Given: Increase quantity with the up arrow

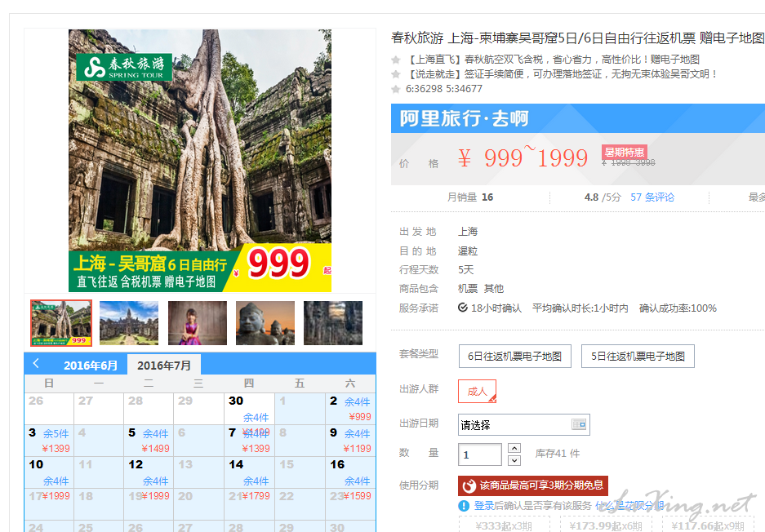Looking at the screenshot, I should (x=514, y=448).
